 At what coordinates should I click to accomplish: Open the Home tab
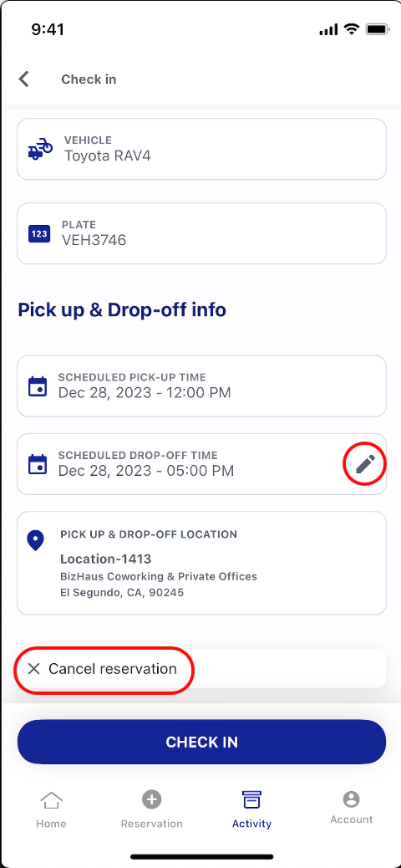(51, 809)
